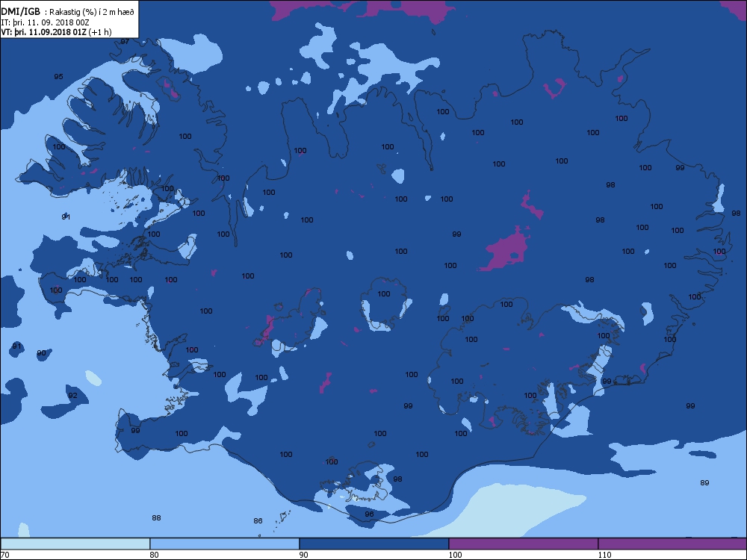Click the '110' legend scale label
The width and height of the screenshot is (747, 560).
tap(604, 555)
